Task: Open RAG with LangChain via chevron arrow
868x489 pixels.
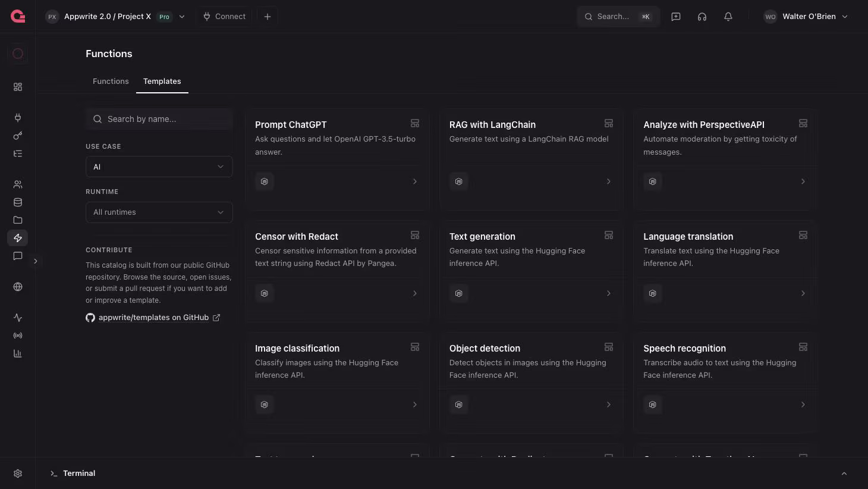Action: pyautogui.click(x=609, y=181)
